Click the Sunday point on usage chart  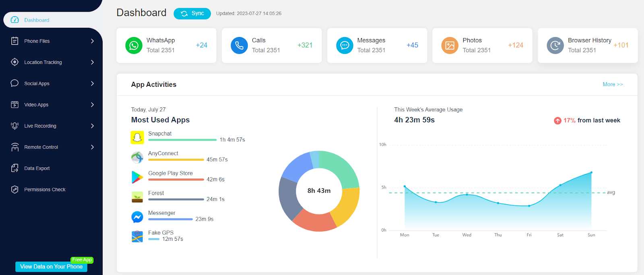click(591, 172)
